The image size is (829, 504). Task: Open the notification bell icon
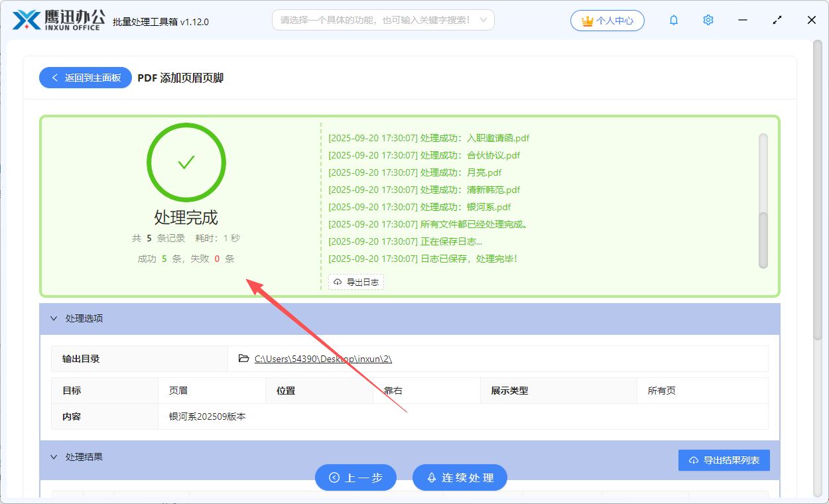click(673, 20)
